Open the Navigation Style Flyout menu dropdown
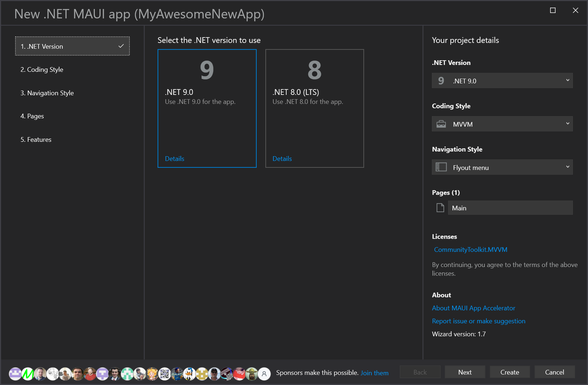The height and width of the screenshot is (385, 588). tap(502, 167)
